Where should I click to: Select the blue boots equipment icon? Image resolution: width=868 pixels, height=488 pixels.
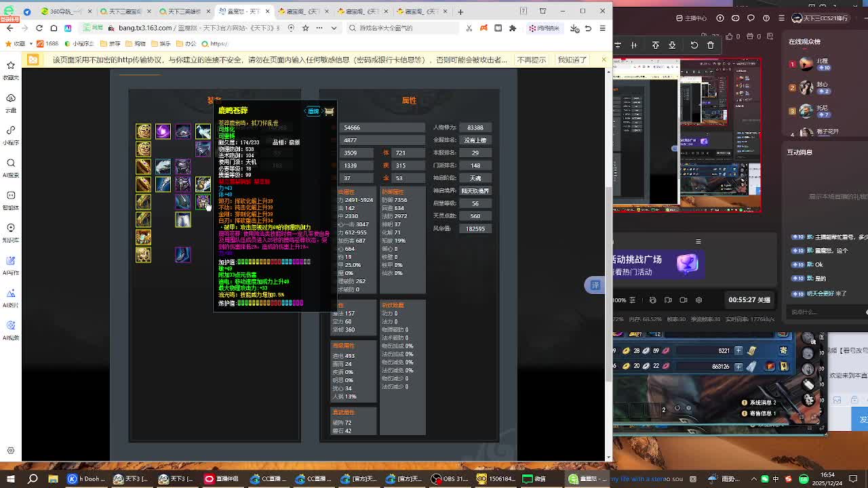point(183,255)
